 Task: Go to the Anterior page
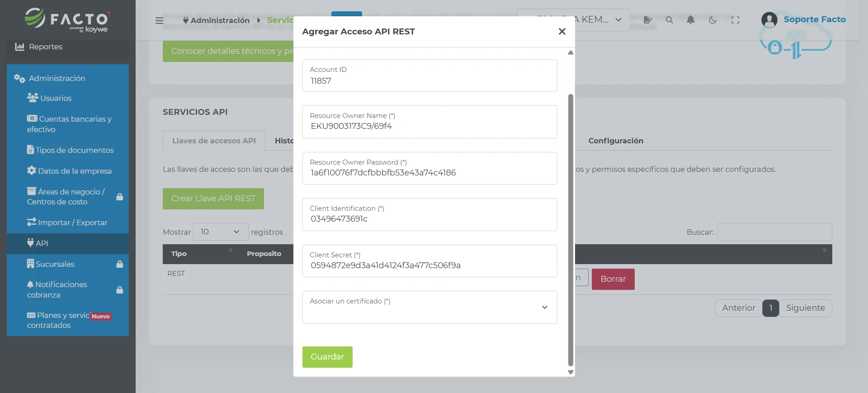(x=739, y=308)
